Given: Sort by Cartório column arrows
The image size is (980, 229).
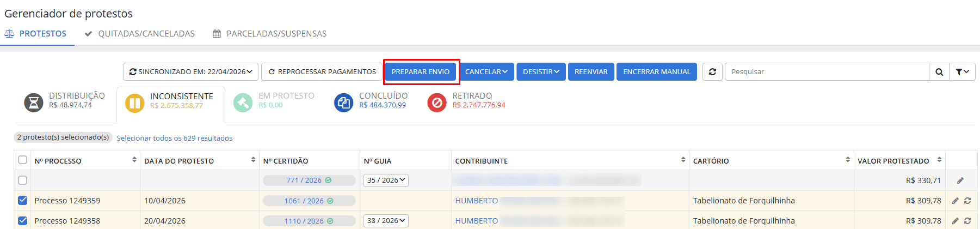Looking at the screenshot, I should pyautogui.click(x=848, y=160).
